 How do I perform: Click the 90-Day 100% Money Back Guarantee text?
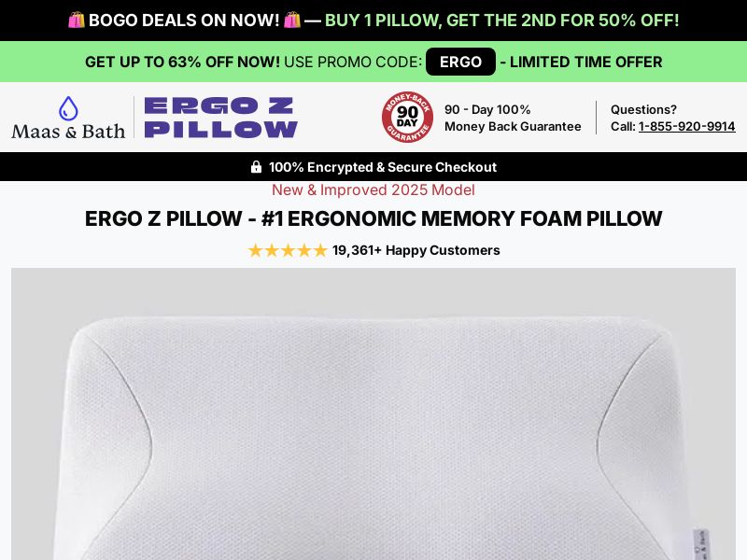[x=513, y=118]
